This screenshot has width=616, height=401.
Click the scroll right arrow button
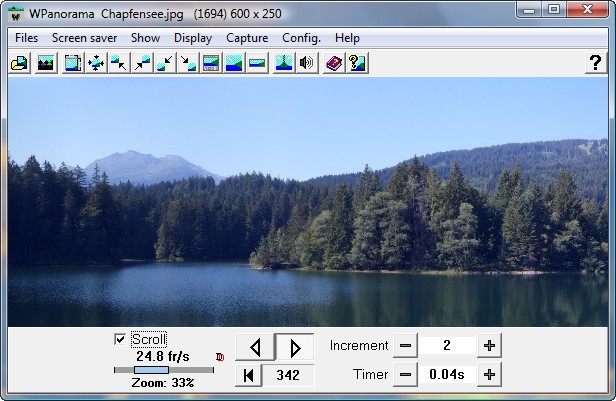pyautogui.click(x=294, y=348)
